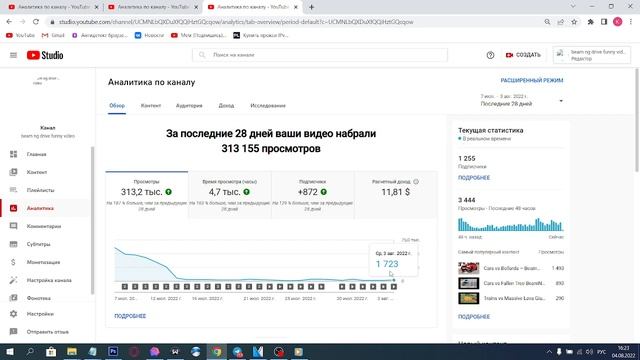
Task: Open Trains vs Massive Lava video thumbnail
Action: 469,298
